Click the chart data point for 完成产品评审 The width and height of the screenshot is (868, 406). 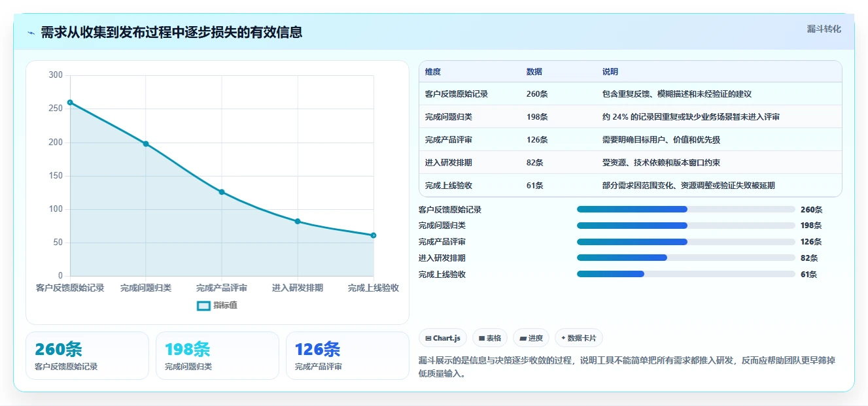222,192
